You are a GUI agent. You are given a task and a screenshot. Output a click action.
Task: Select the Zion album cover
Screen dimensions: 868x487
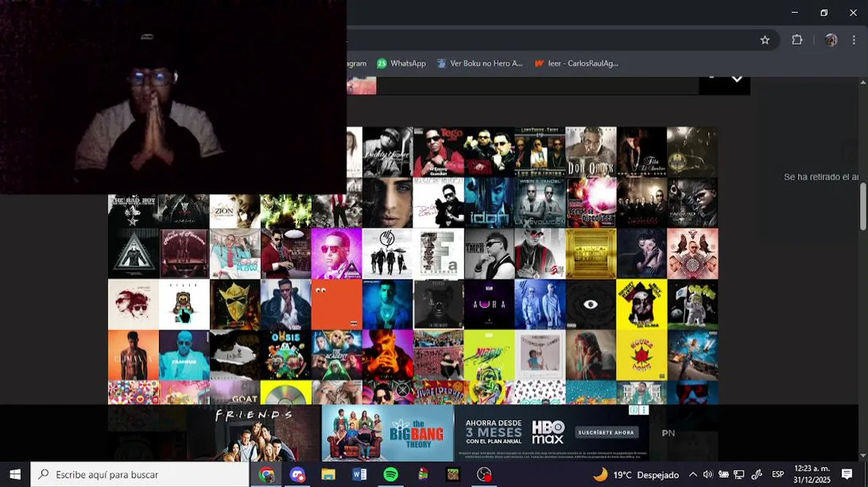235,212
